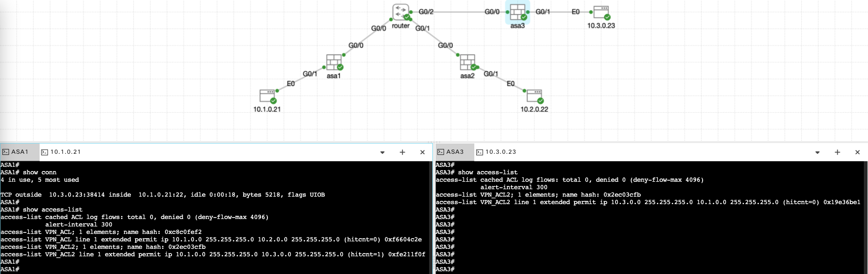The width and height of the screenshot is (868, 274).
Task: Select the asa1 firewall icon
Action: [334, 62]
